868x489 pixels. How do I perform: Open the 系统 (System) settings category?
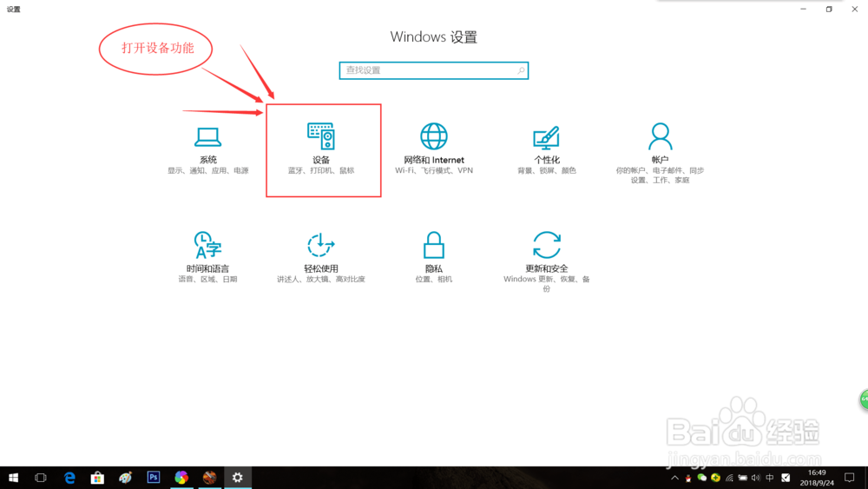[x=208, y=149]
